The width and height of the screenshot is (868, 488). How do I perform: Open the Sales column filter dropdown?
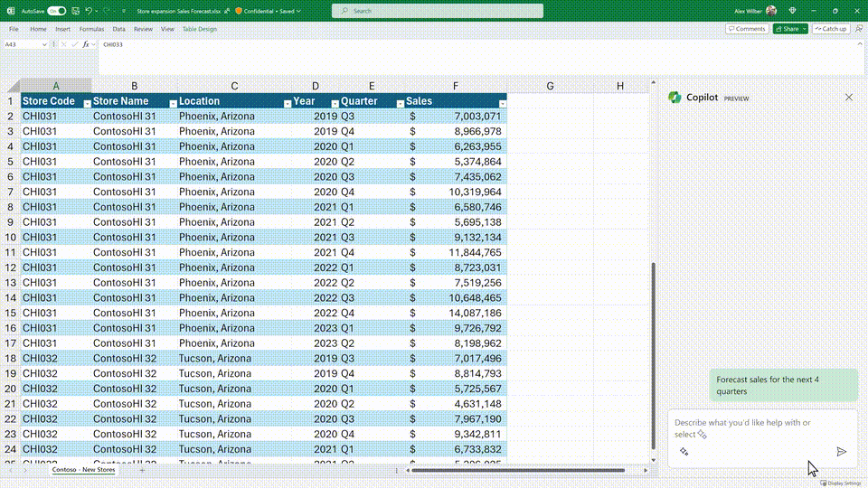[x=502, y=103]
